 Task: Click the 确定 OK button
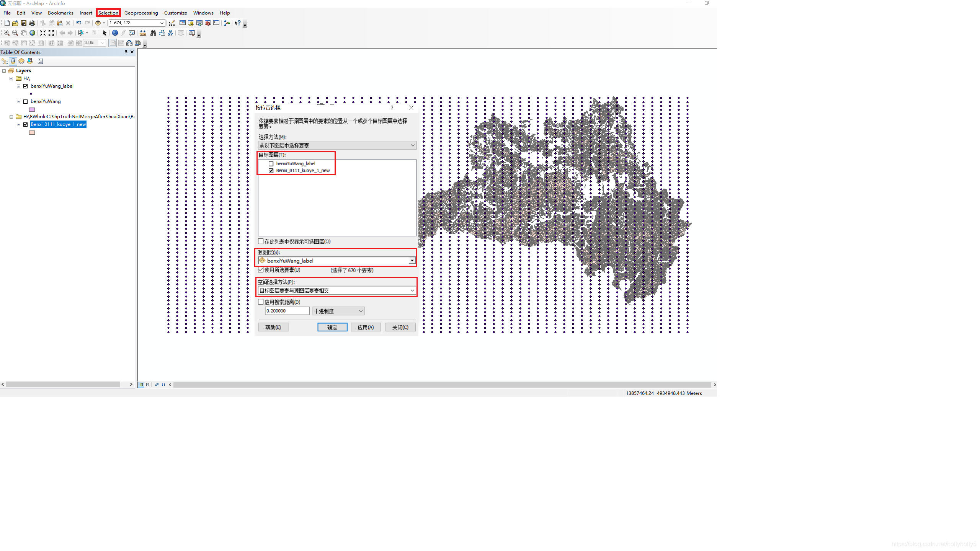tap(332, 327)
